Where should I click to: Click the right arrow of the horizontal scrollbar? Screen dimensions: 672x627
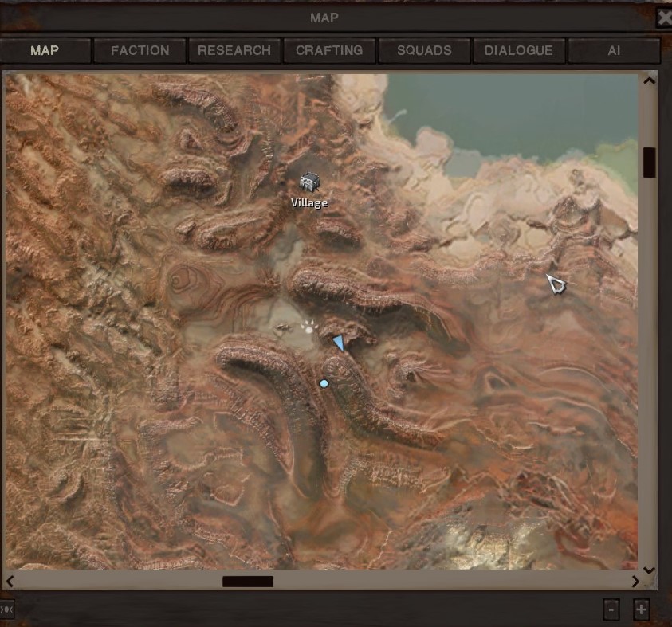coord(635,581)
